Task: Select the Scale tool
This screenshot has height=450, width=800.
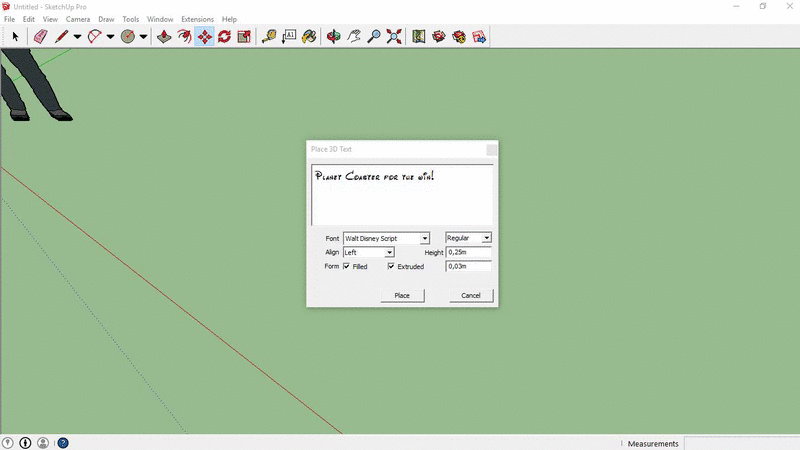Action: coord(244,36)
